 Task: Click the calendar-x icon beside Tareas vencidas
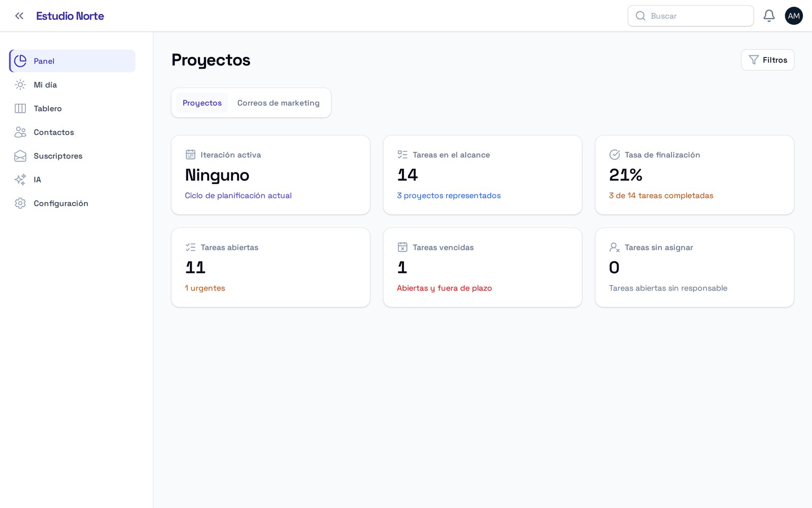point(402,247)
